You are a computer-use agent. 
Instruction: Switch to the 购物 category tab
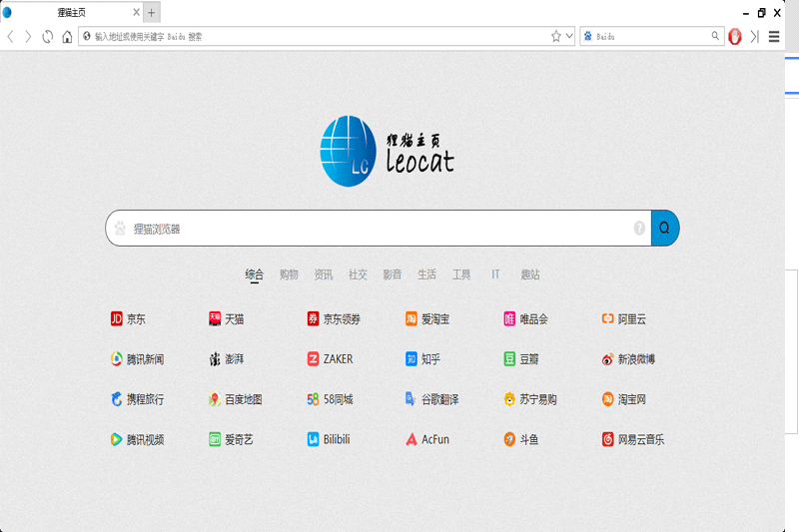(289, 274)
